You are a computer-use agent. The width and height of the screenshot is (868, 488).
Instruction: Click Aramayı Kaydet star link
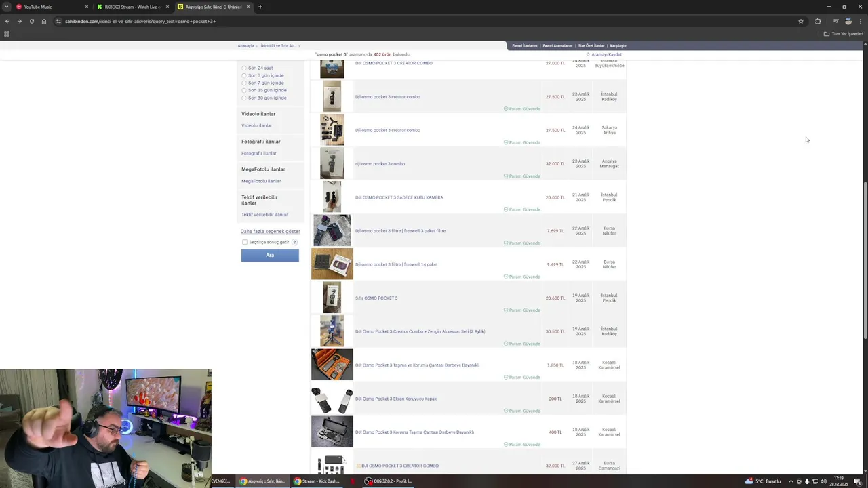(x=604, y=54)
